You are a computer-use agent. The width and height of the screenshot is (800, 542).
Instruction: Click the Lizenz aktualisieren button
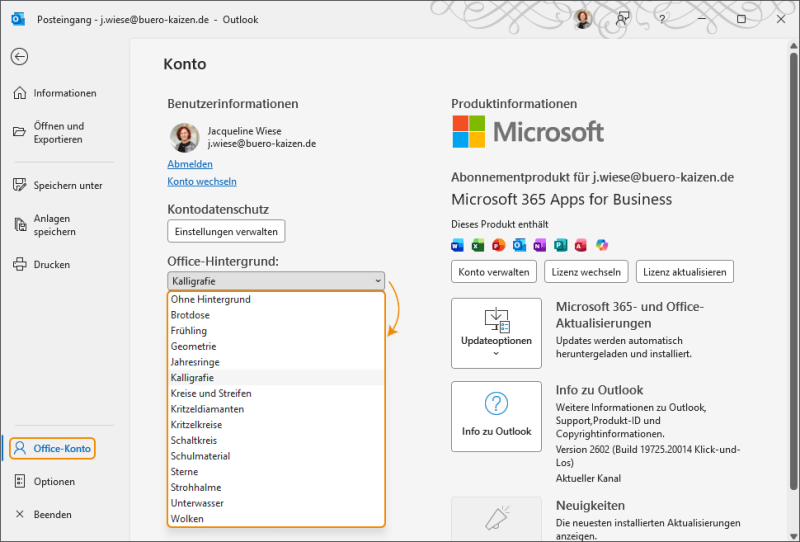pyautogui.click(x=684, y=272)
